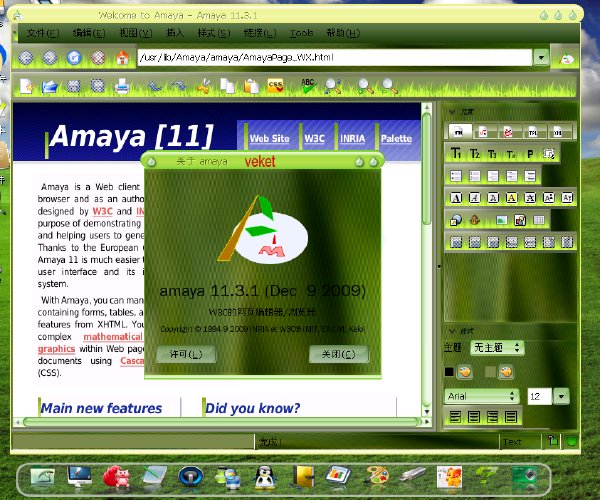Open the font size dropdown arrow

pyautogui.click(x=561, y=396)
